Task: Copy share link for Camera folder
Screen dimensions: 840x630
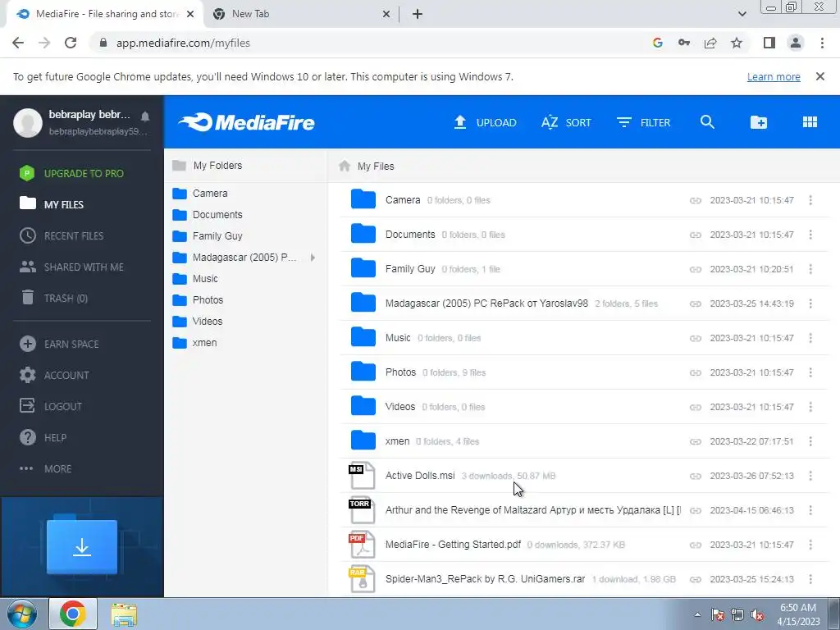Action: pyautogui.click(x=696, y=200)
